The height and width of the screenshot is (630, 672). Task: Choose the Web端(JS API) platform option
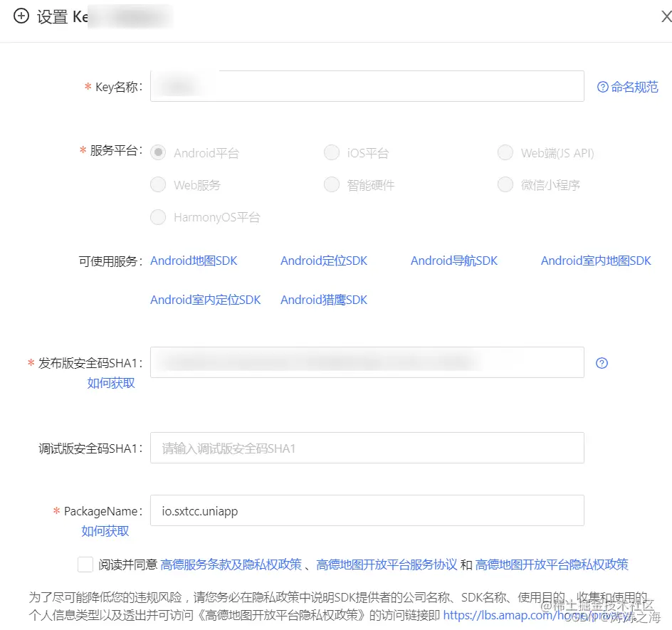click(505, 152)
